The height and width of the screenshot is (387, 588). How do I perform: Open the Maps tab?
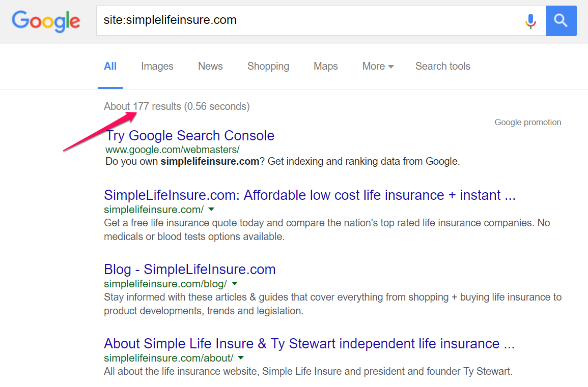[x=325, y=66]
